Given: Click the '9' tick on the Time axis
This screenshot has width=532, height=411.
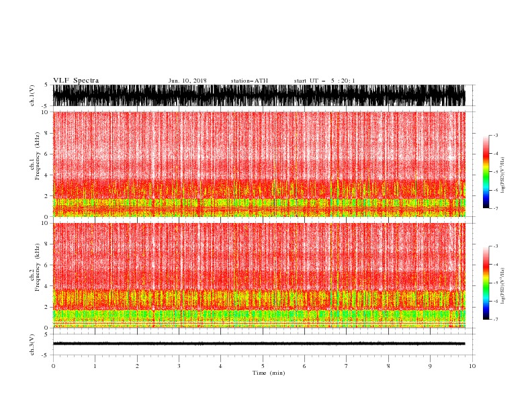Looking at the screenshot, I should tap(430, 366).
